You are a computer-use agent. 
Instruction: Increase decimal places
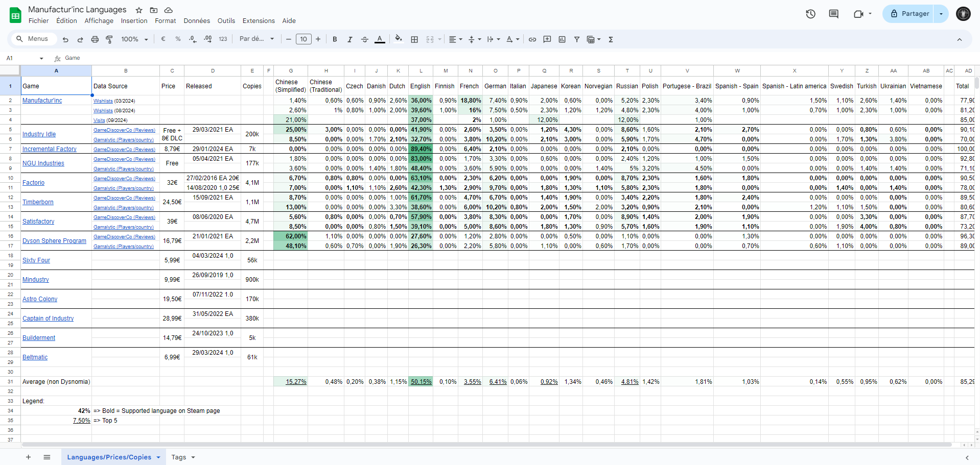208,39
